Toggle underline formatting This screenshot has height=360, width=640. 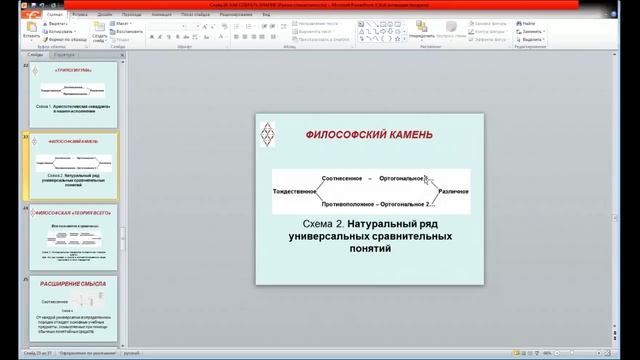pyautogui.click(x=169, y=37)
